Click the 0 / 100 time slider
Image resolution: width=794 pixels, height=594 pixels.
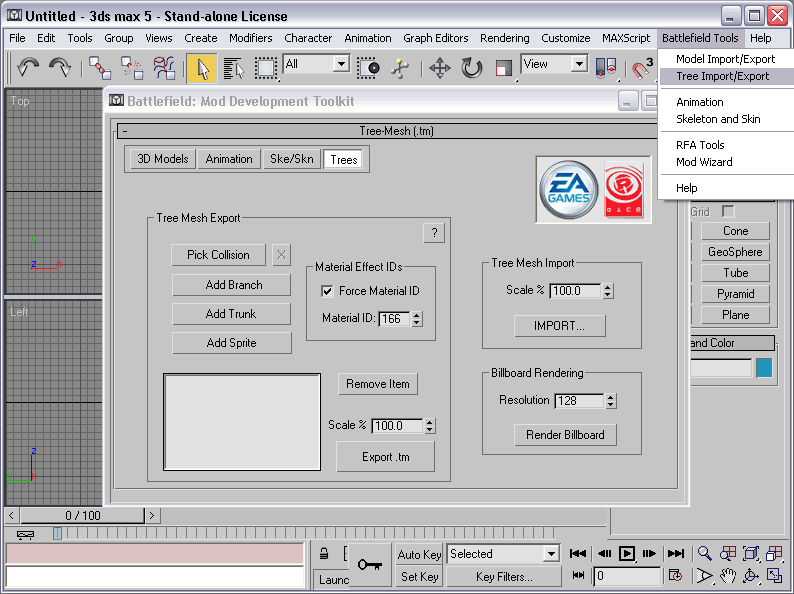83,516
